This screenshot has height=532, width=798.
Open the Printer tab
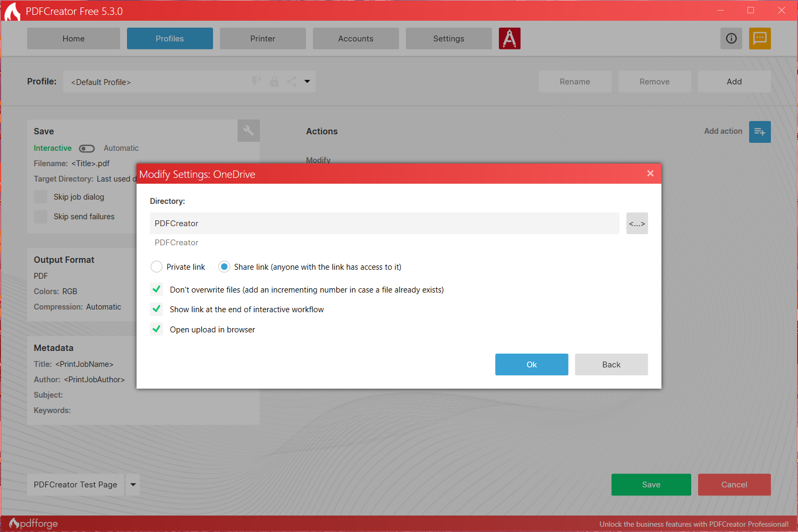tap(263, 38)
